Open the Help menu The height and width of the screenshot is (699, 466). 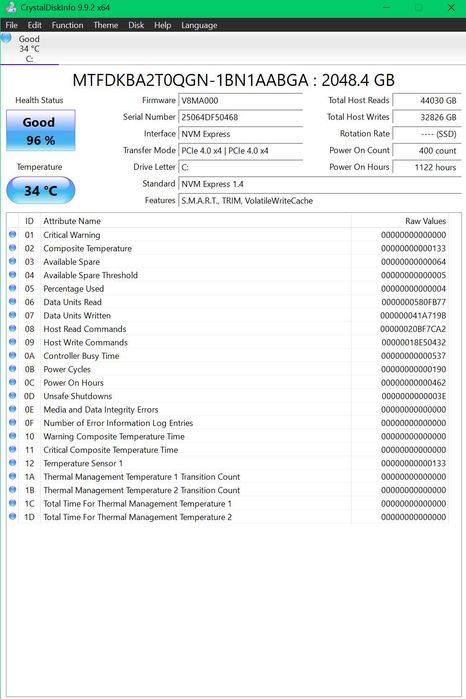162,25
